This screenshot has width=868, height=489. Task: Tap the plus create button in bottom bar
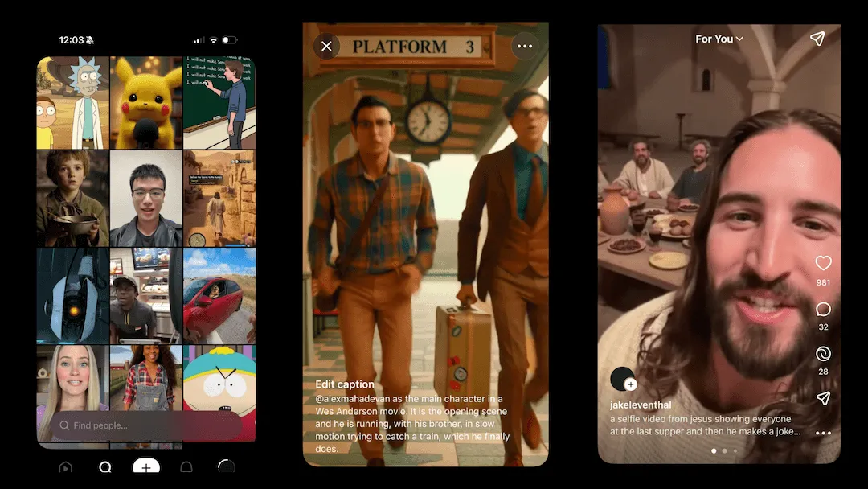click(x=145, y=467)
